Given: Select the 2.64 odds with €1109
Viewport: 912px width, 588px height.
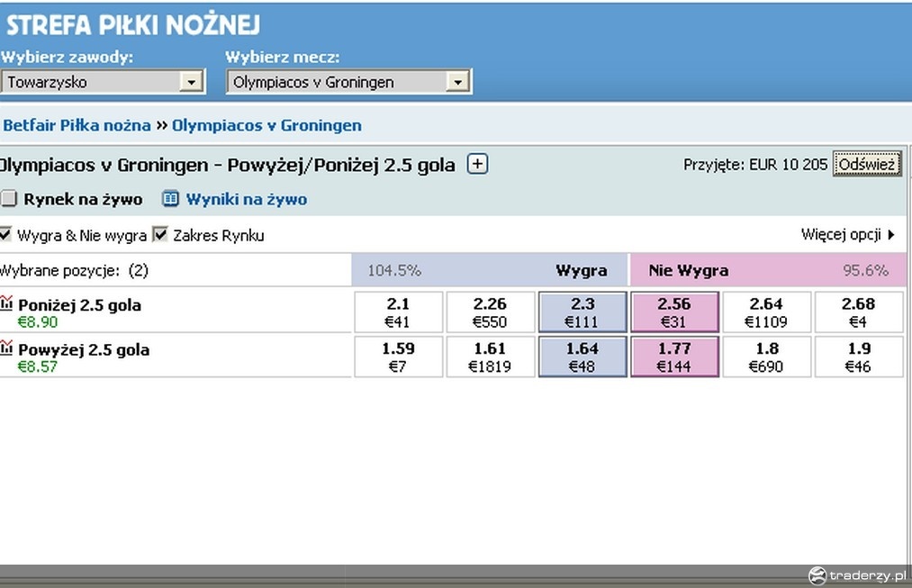Looking at the screenshot, I should (x=766, y=312).
